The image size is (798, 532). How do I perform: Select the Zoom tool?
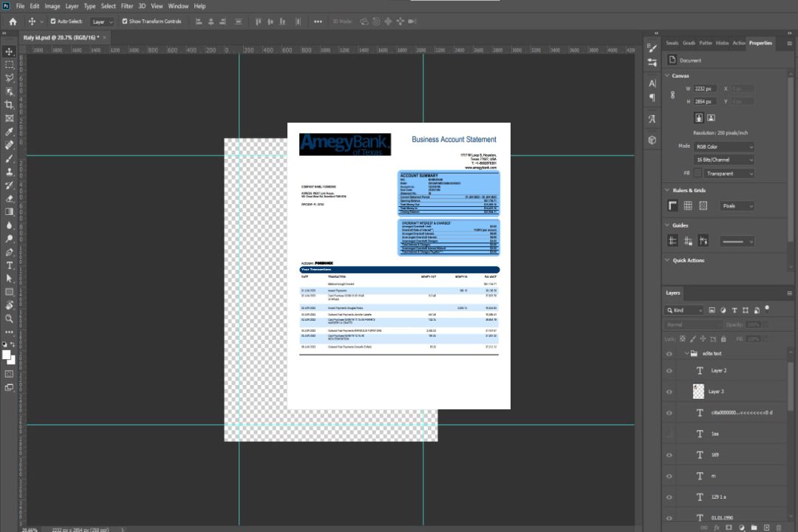tap(9, 318)
